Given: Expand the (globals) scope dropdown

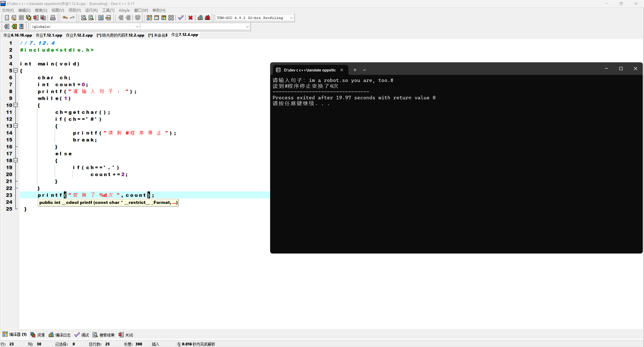Looking at the screenshot, I should 137,27.
